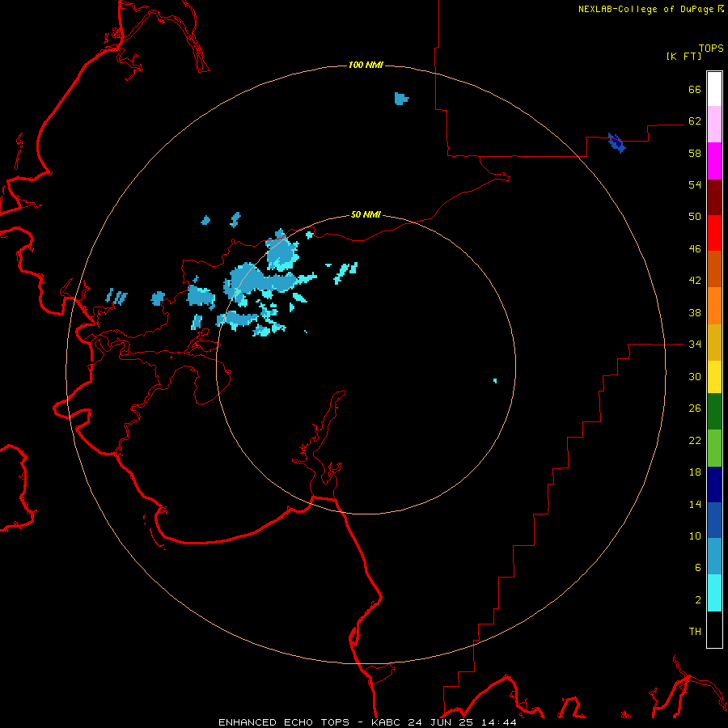
Task: Click the ENHANCED ECHO TOPS caption
Action: [284, 722]
